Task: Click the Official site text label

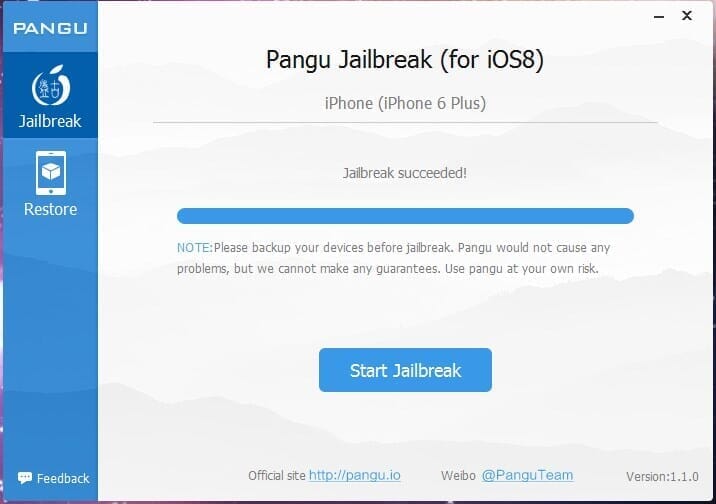Action: [277, 476]
